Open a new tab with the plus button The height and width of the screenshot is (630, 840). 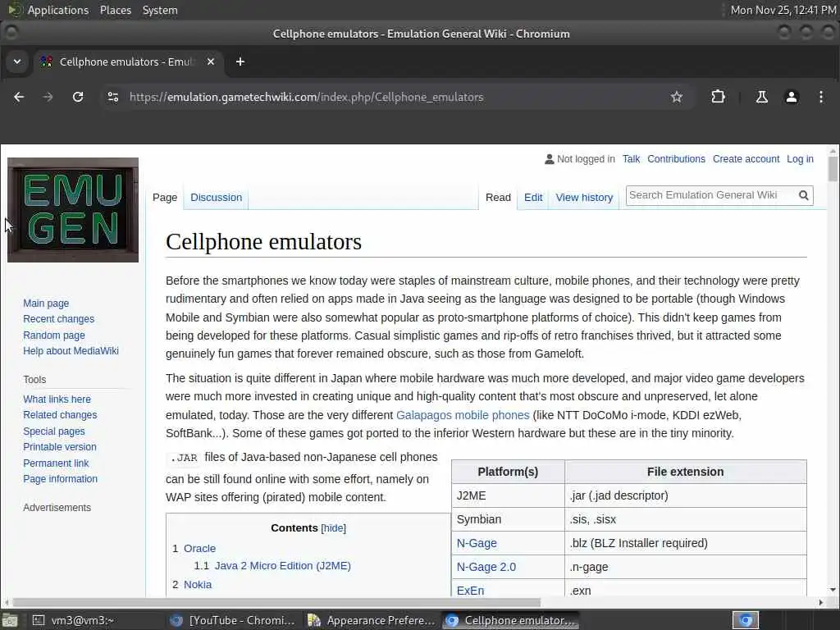point(240,62)
